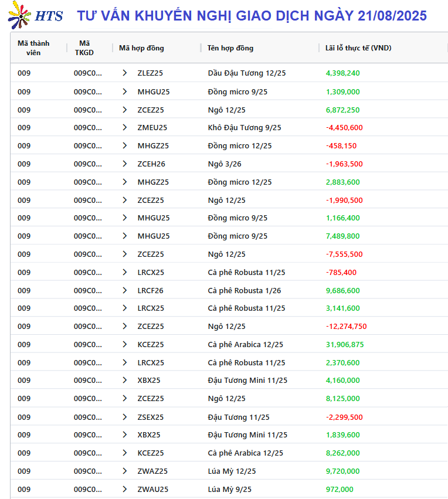
Task: Expand the ZCEH26 row chevron
Action: (125, 164)
